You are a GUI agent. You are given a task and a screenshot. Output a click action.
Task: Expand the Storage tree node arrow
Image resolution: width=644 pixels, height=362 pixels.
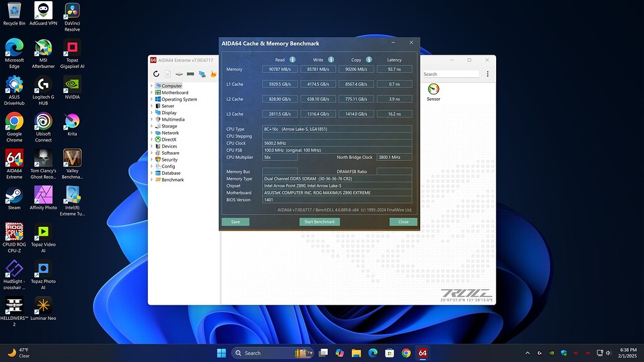152,126
